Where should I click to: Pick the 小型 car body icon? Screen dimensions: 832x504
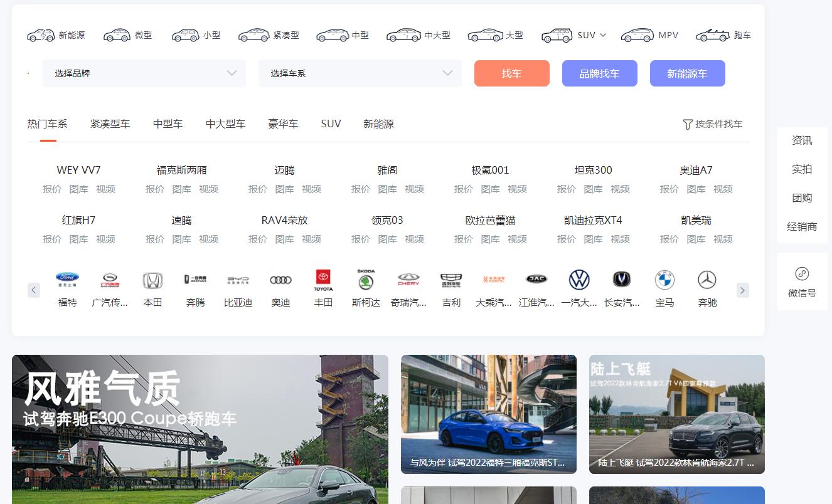185,35
